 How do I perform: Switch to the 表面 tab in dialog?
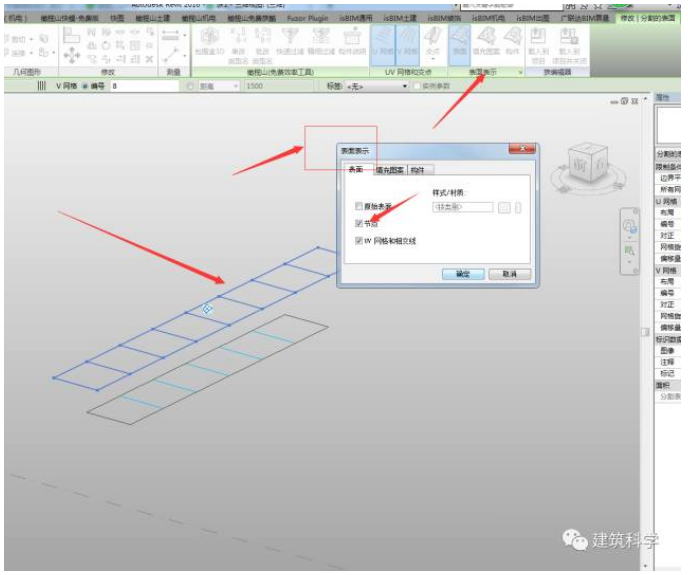point(357,169)
